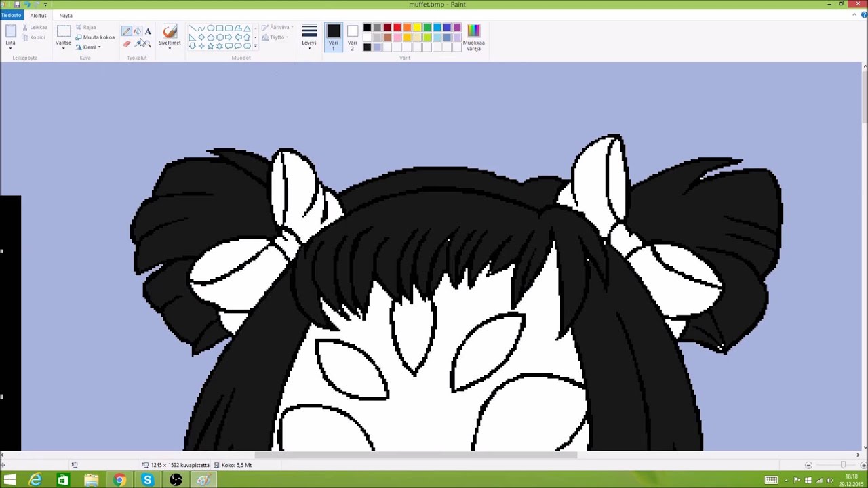Switch to the Näytä tab
The height and width of the screenshot is (488, 868).
pyautogui.click(x=66, y=16)
